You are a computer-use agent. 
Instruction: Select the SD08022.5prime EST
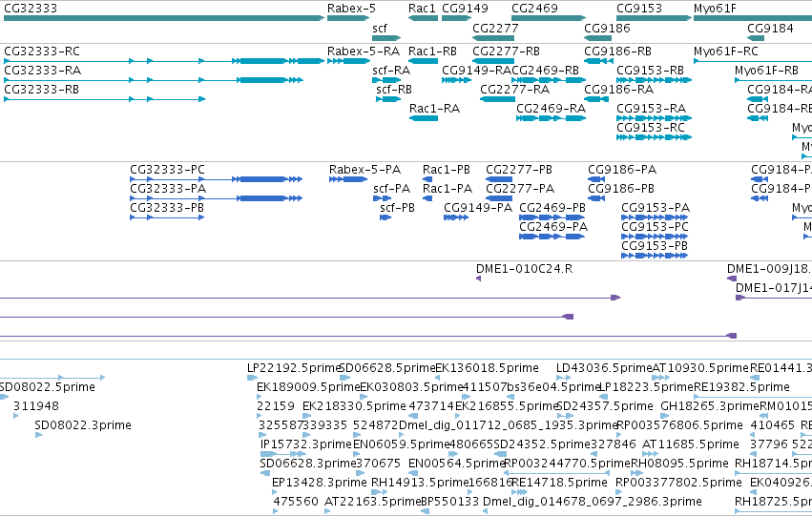click(x=4, y=397)
